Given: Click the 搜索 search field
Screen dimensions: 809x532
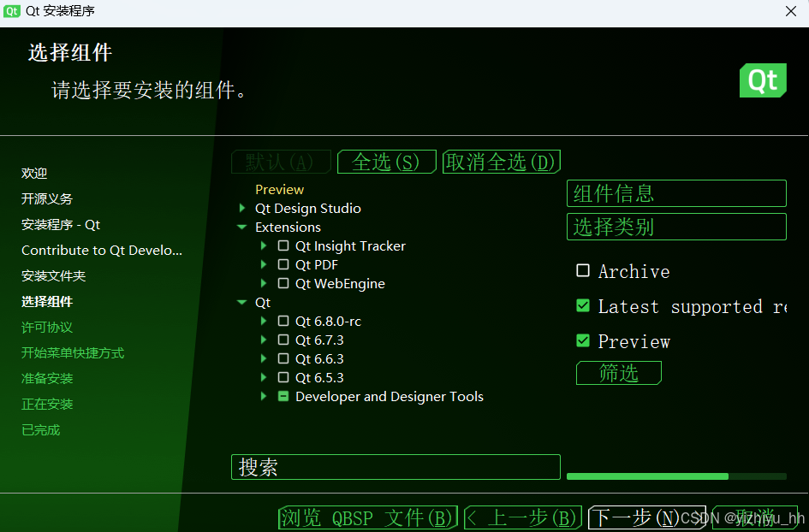Looking at the screenshot, I should (x=396, y=467).
